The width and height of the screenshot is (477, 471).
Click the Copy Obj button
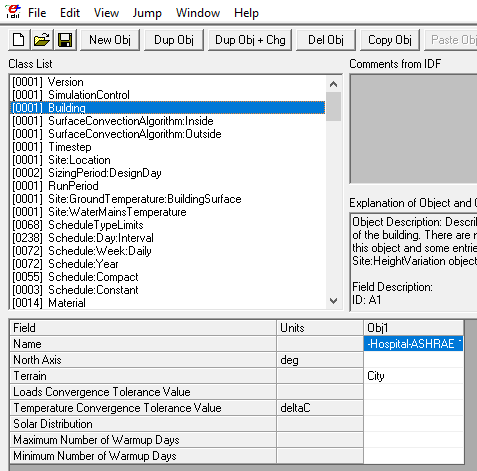[390, 40]
